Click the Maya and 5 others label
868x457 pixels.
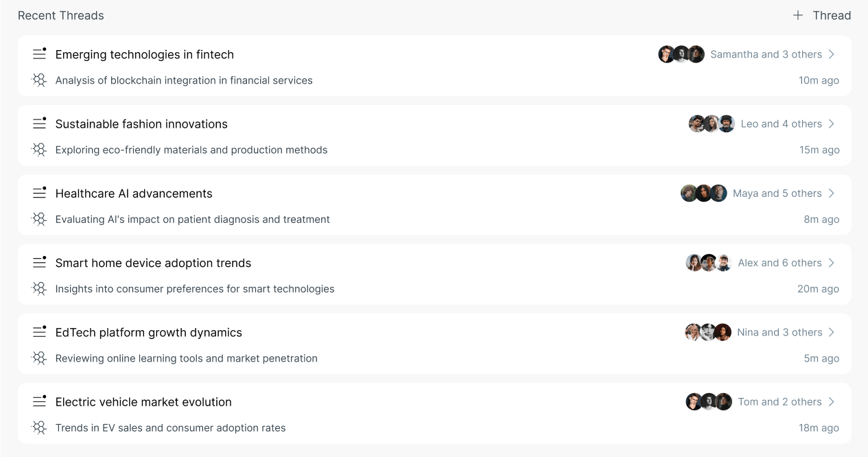click(777, 194)
